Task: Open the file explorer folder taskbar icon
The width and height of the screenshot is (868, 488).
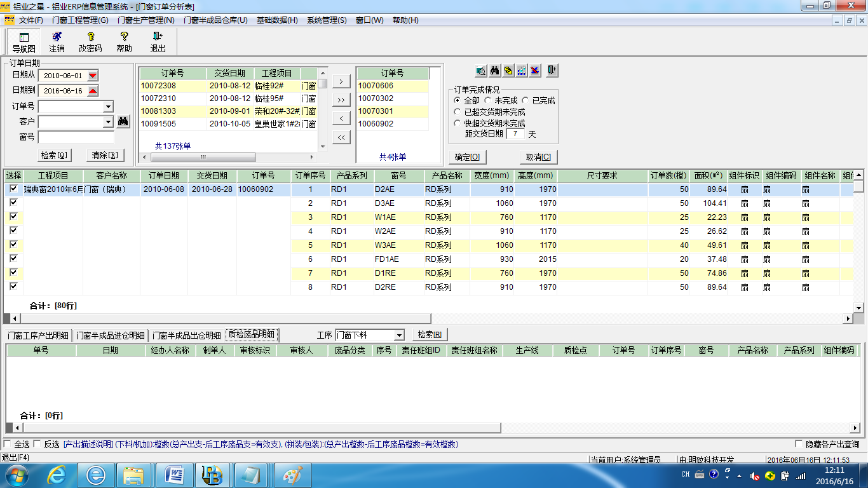Action: pos(134,475)
